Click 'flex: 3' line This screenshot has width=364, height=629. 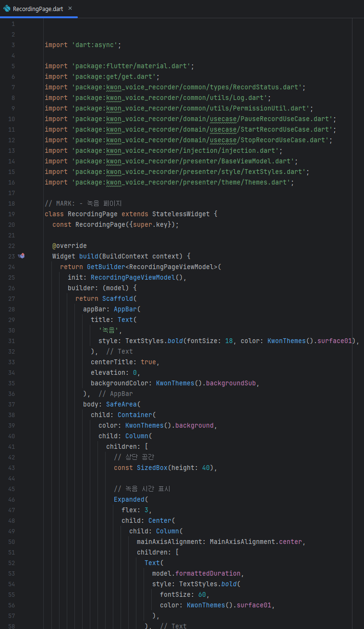[137, 510]
